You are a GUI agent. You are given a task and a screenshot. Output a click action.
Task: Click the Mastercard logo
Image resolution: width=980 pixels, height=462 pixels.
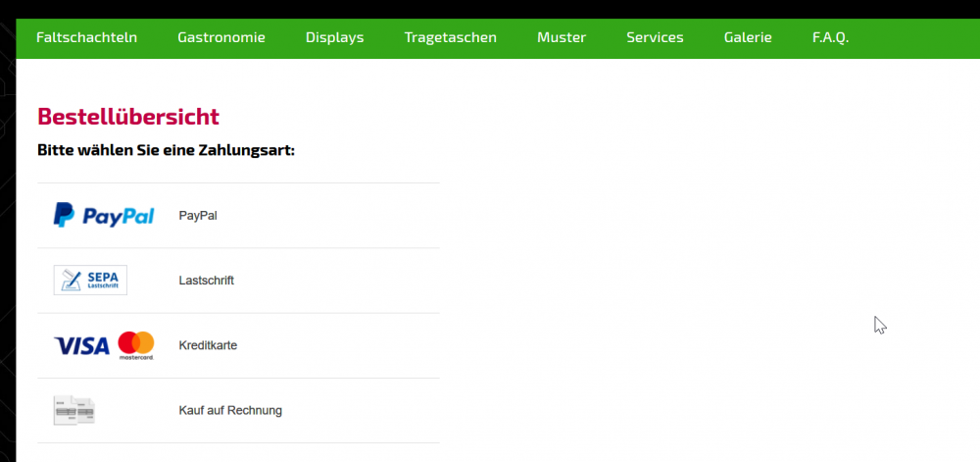pyautogui.click(x=135, y=345)
